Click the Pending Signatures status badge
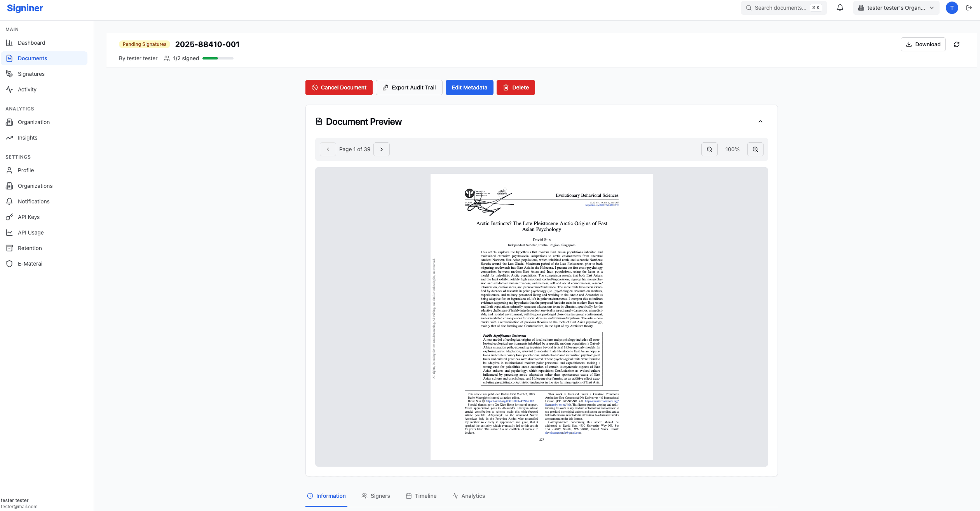 coord(144,44)
